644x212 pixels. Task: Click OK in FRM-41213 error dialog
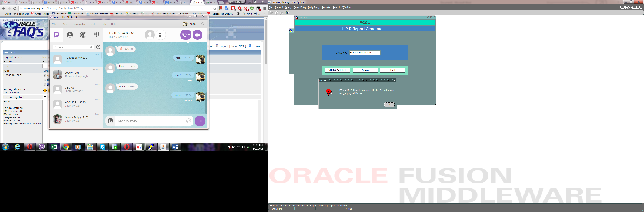[389, 105]
